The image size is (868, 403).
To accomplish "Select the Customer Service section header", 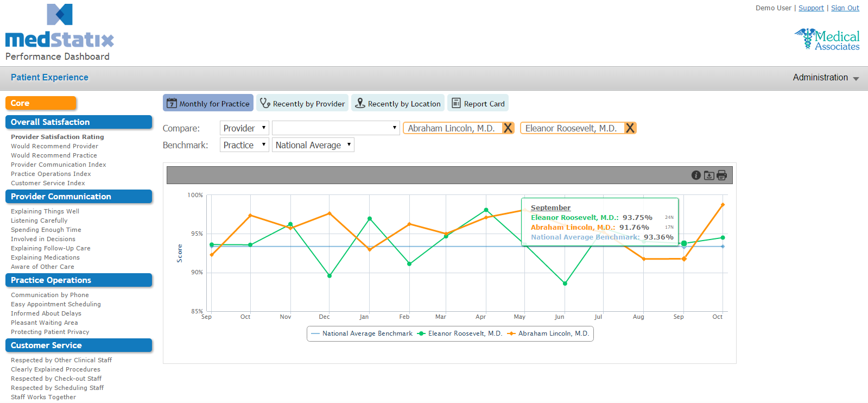I will pos(79,345).
